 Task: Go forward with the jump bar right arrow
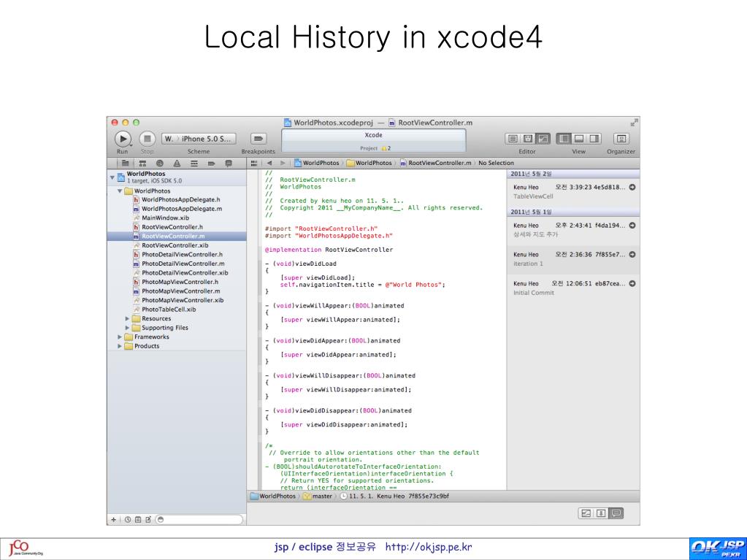283,163
